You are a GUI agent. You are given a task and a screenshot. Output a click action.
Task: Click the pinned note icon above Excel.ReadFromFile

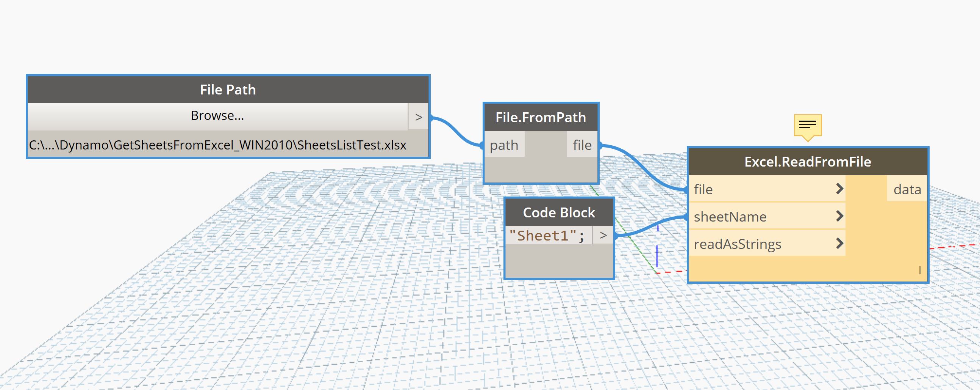click(x=808, y=125)
